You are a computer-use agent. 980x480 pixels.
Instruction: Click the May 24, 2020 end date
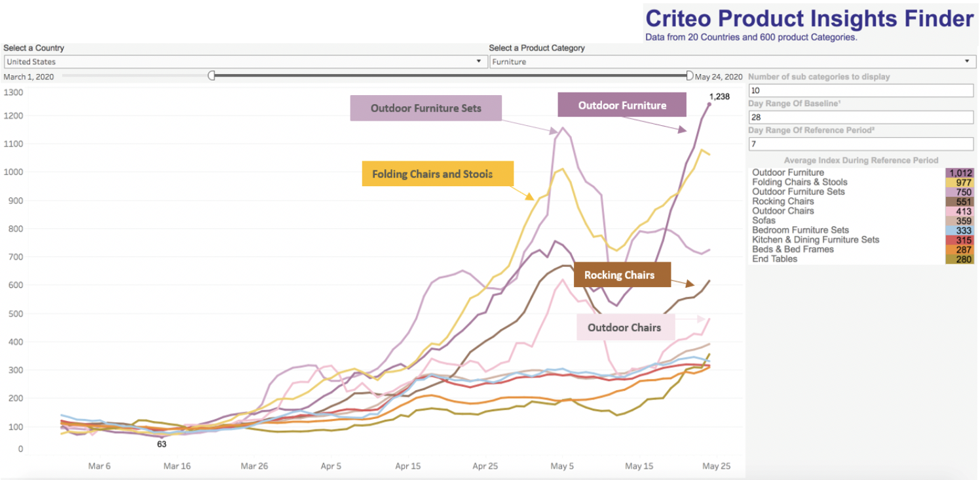click(719, 77)
